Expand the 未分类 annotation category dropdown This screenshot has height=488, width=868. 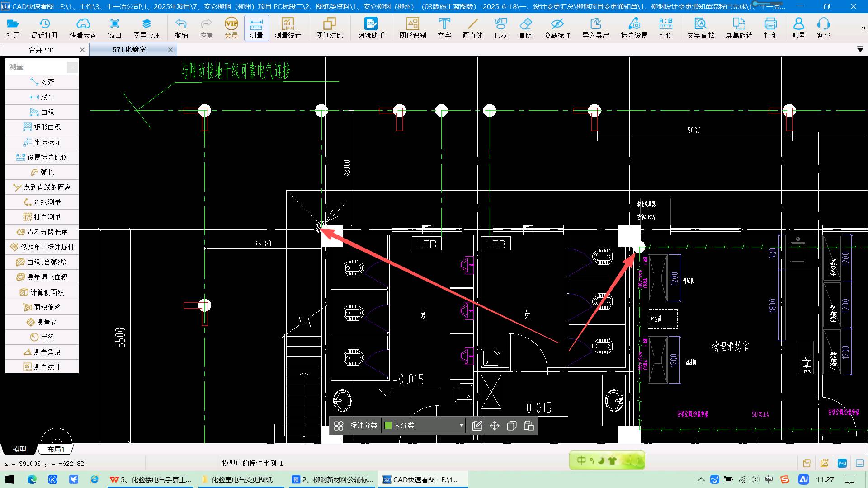tap(461, 425)
